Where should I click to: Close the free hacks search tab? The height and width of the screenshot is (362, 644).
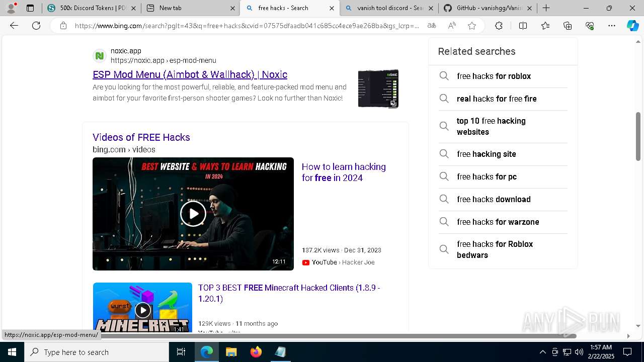(x=332, y=8)
